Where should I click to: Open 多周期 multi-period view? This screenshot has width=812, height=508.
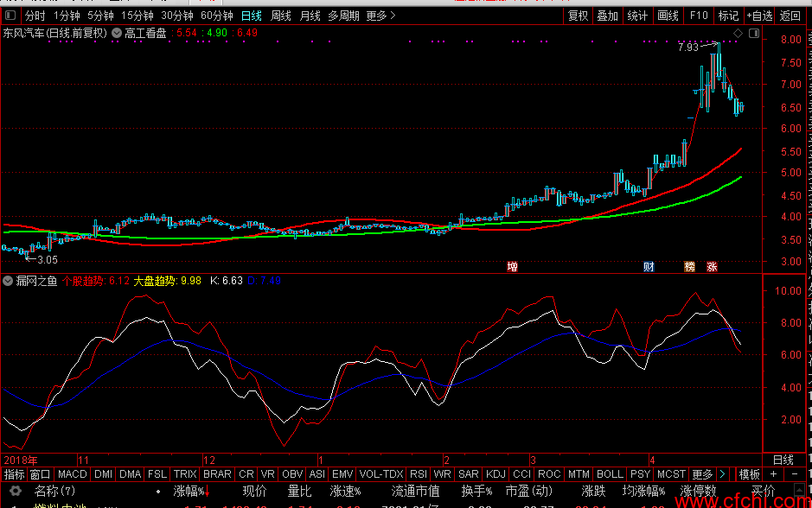tap(344, 16)
